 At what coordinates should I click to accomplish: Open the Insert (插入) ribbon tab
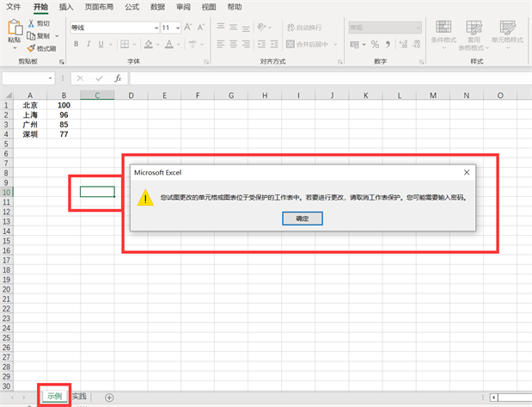(67, 7)
